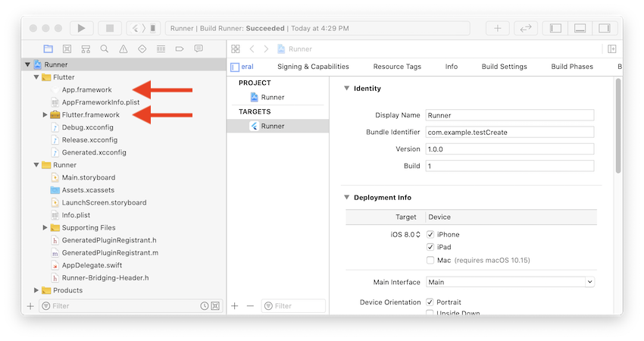Image resolution: width=644 pixels, height=341 pixels.
Task: Uncheck the Portrait orientation checkbox
Action: [430, 302]
